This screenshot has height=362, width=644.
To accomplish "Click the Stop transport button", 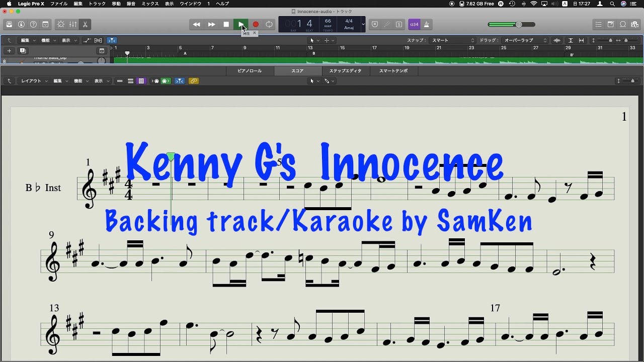I will pos(226,24).
